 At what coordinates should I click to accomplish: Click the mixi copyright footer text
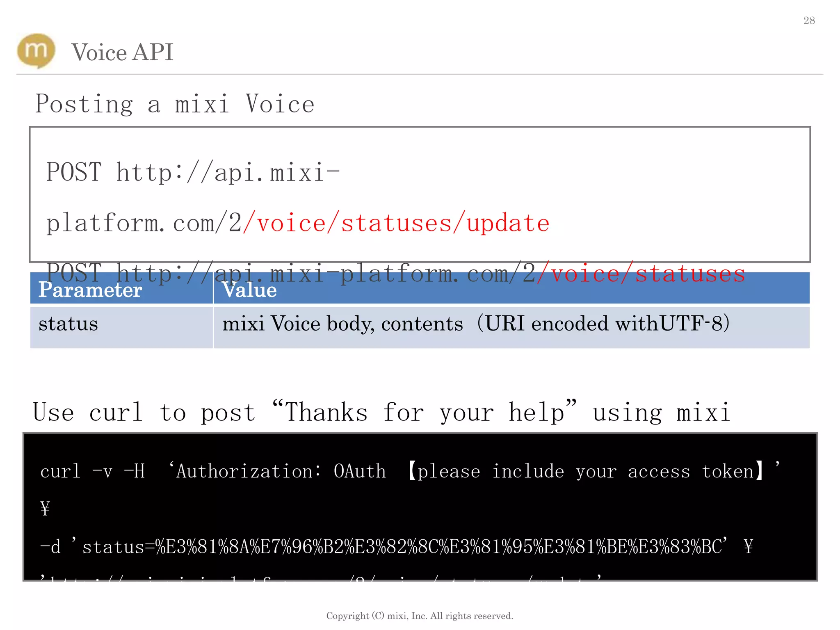coord(420,616)
